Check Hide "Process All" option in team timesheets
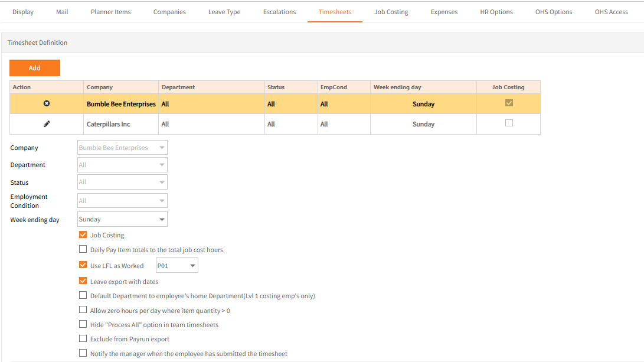The width and height of the screenshot is (644, 362). [x=83, y=325]
